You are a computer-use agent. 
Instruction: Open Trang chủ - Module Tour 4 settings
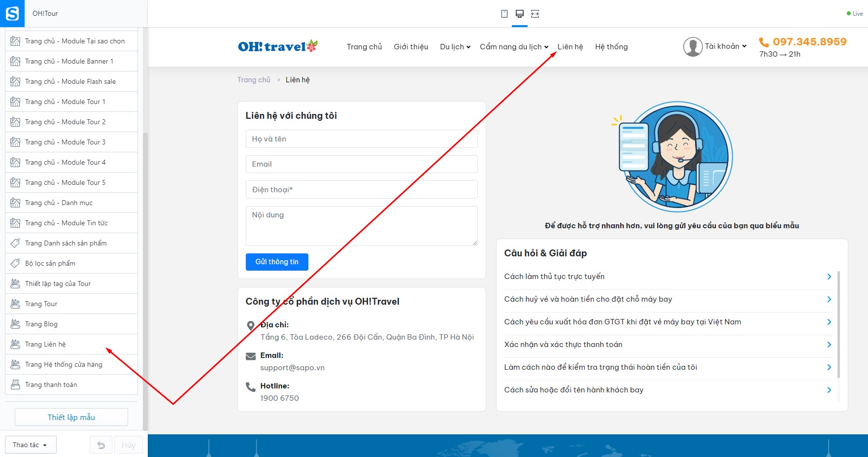(x=71, y=162)
